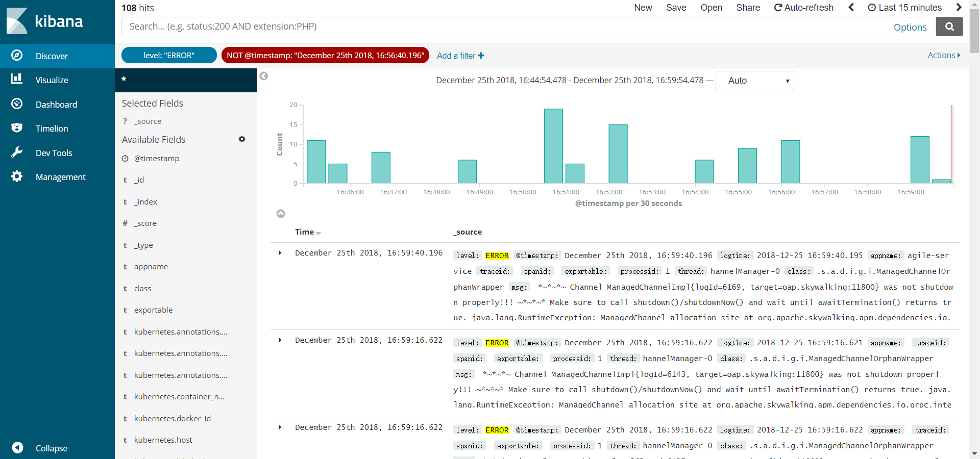Image resolution: width=980 pixels, height=459 pixels.
Task: Open the Last 15 minutes time picker
Action: click(x=905, y=8)
